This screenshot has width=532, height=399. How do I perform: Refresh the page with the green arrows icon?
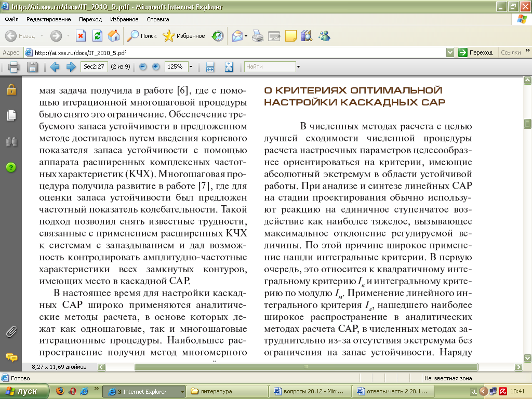tap(97, 36)
